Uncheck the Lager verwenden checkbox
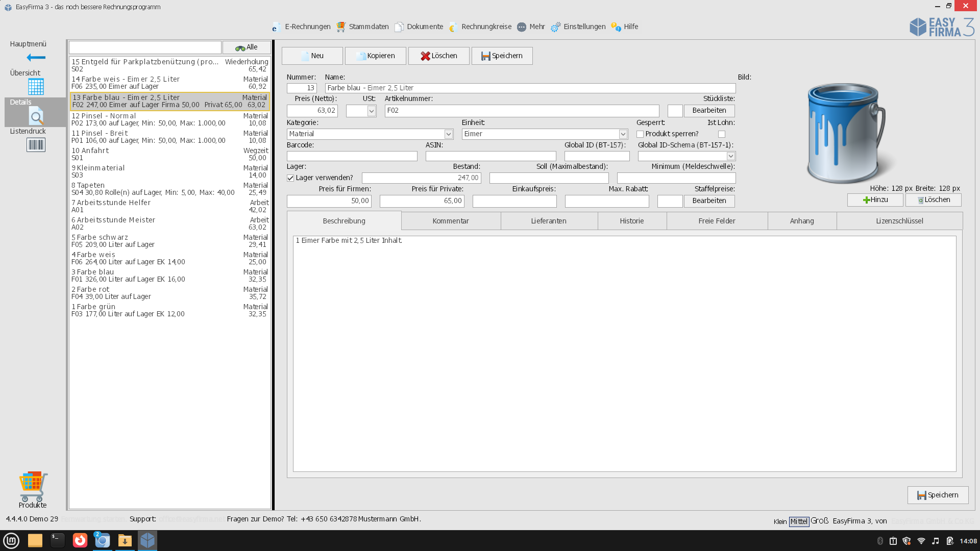The height and width of the screenshot is (551, 980). [x=290, y=178]
